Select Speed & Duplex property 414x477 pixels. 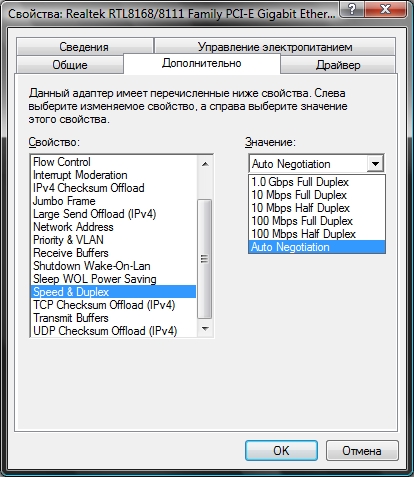113,292
